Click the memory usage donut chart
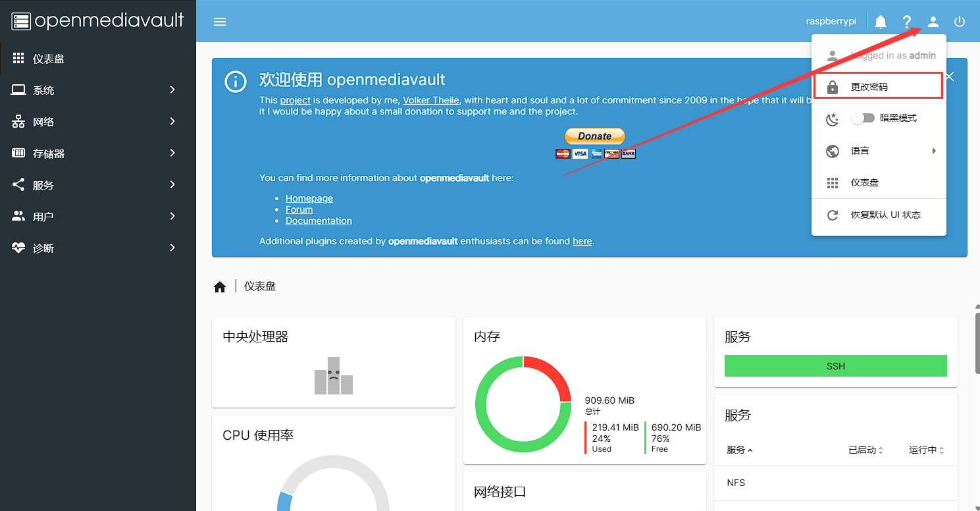The image size is (980, 511). pos(523,404)
